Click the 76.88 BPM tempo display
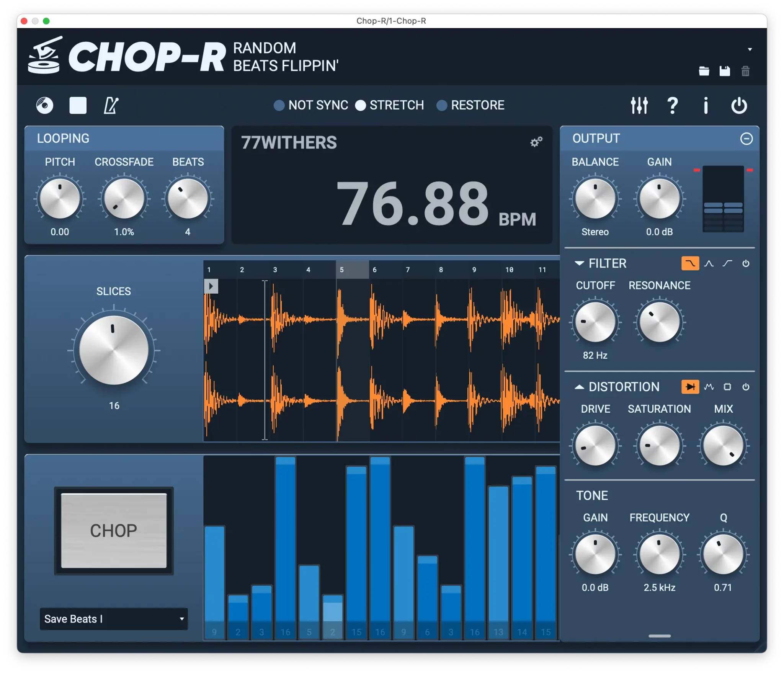784x673 pixels. pos(436,203)
